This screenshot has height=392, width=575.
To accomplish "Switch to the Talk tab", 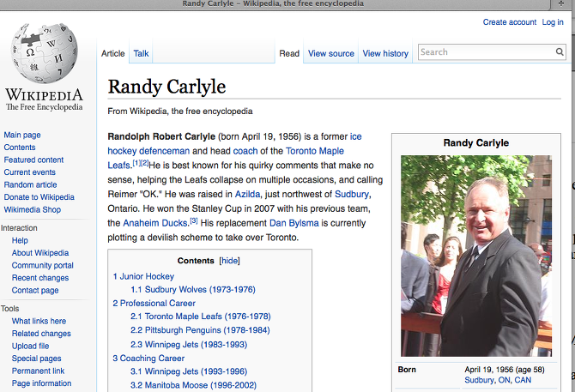I will pos(141,53).
